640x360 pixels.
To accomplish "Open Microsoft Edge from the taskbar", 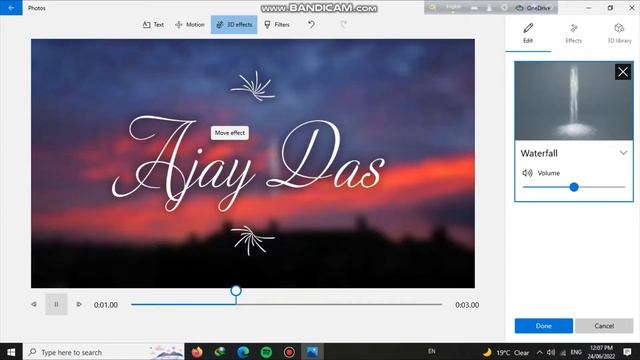I will tap(243, 352).
